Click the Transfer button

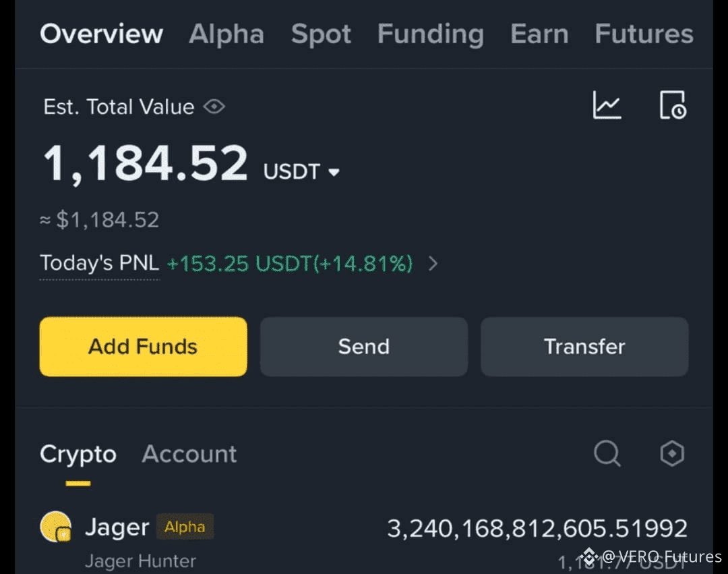pyautogui.click(x=584, y=347)
